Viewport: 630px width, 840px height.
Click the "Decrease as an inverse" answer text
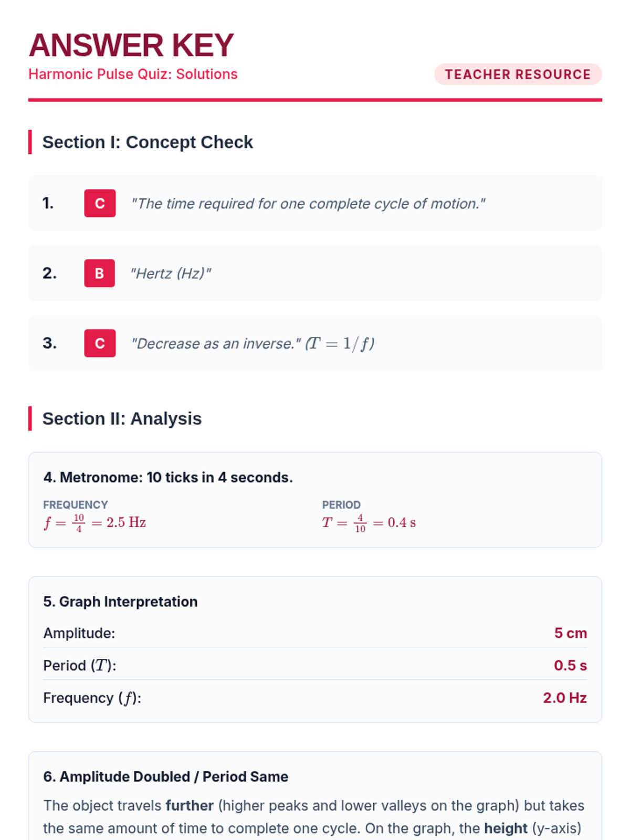[216, 344]
